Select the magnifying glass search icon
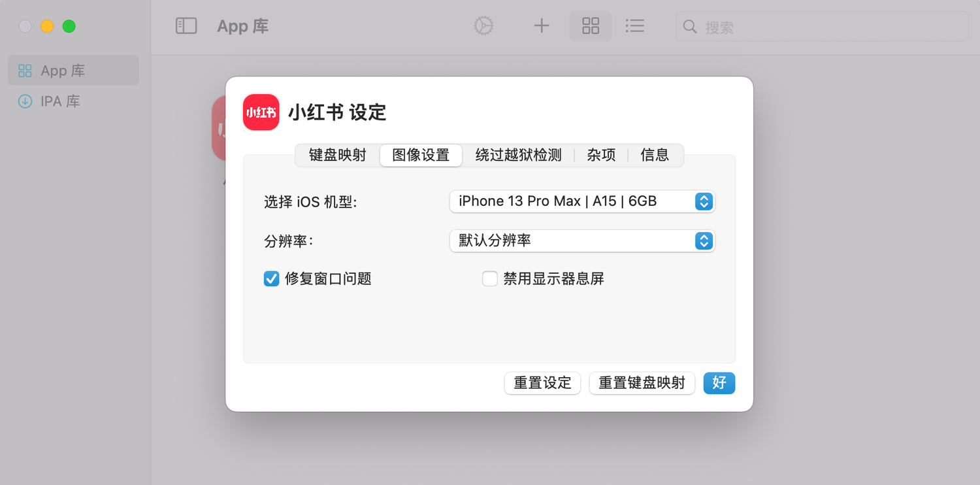Viewport: 980px width, 485px height. pyautogui.click(x=690, y=27)
